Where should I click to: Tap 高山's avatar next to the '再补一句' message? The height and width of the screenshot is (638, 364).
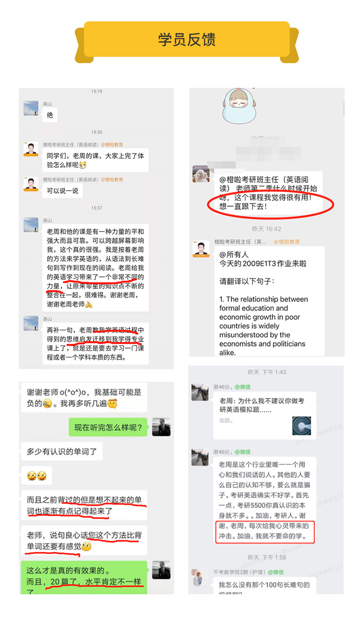tap(31, 323)
